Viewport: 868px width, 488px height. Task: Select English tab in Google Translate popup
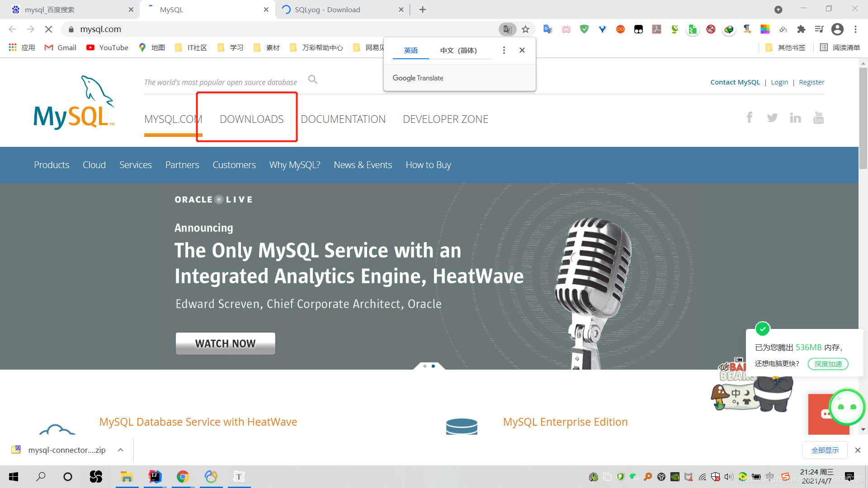tap(410, 50)
